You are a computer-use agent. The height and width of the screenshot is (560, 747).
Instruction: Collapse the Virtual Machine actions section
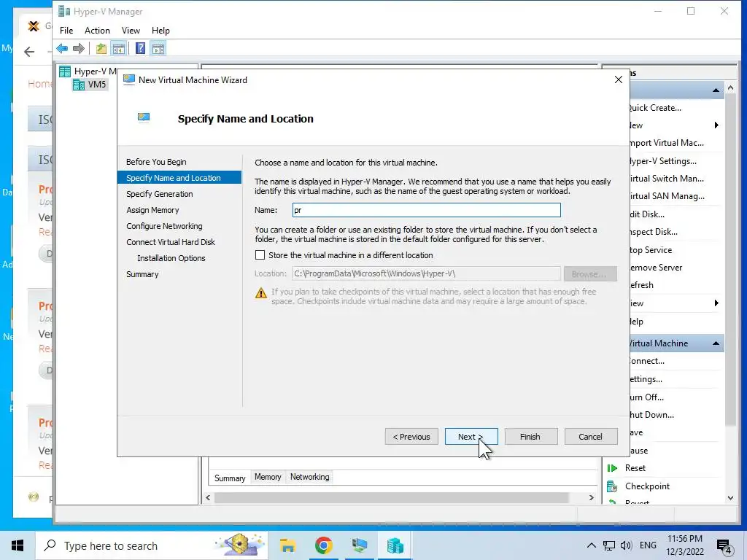[x=716, y=343]
